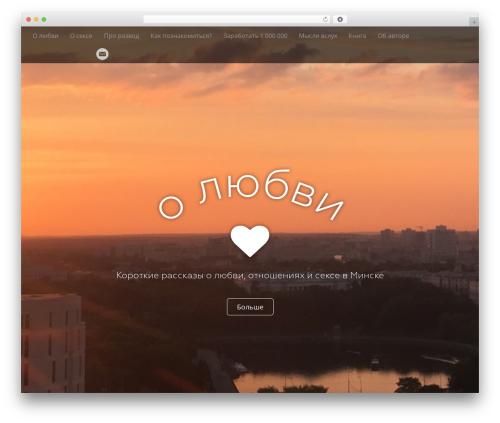Image resolution: width=500 pixels, height=423 pixels.
Task: Click the round social icon under the menu
Action: [x=102, y=54]
